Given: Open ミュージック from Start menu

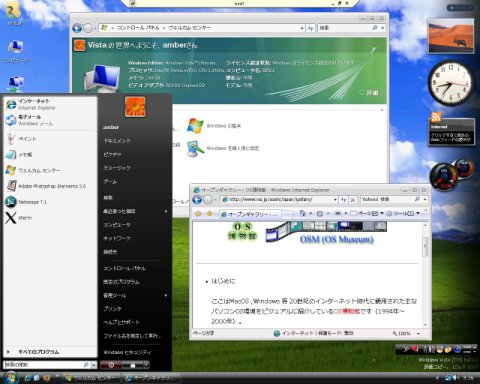Looking at the screenshot, I should click(117, 168).
